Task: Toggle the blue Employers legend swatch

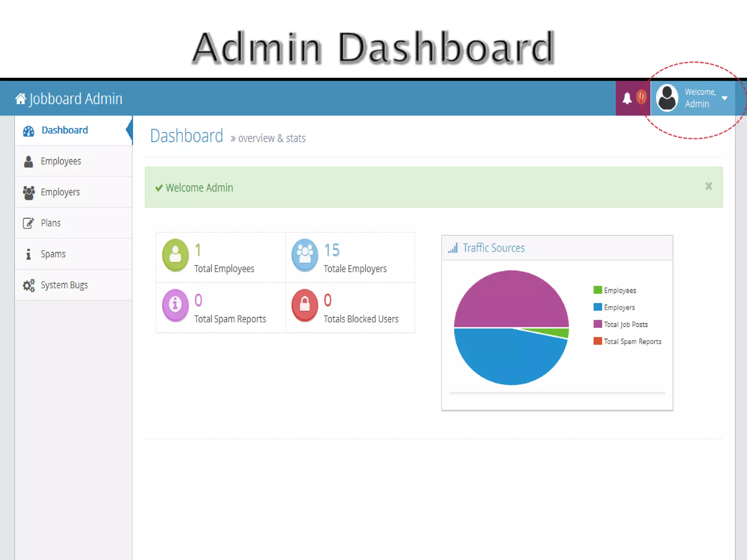Action: (597, 307)
